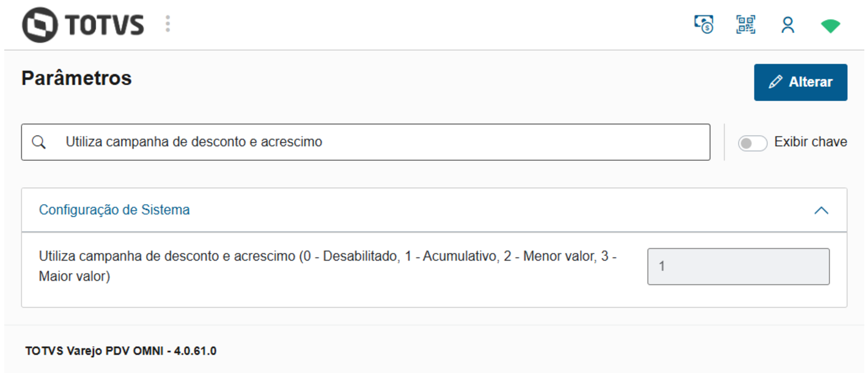Click the parameter value field showing 1

click(x=738, y=267)
